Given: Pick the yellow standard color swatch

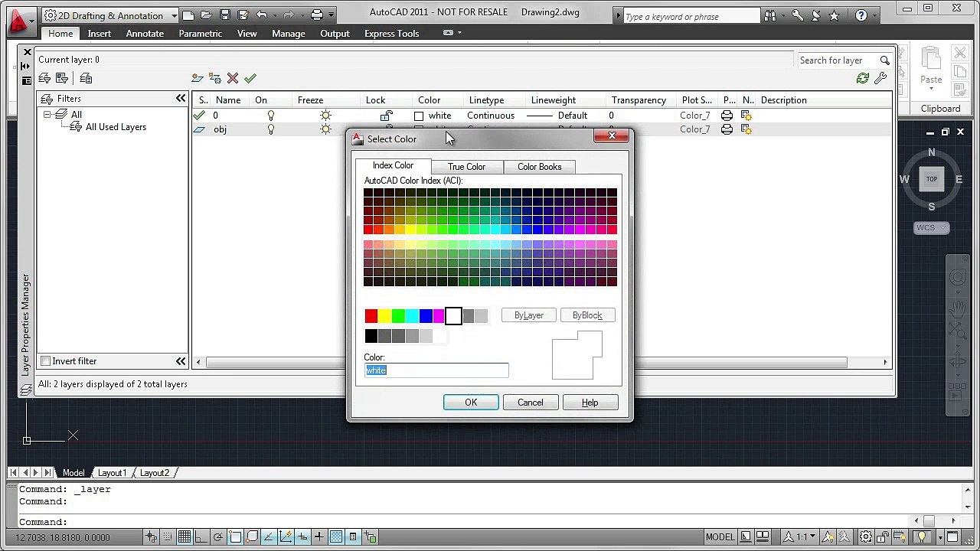Looking at the screenshot, I should (384, 316).
